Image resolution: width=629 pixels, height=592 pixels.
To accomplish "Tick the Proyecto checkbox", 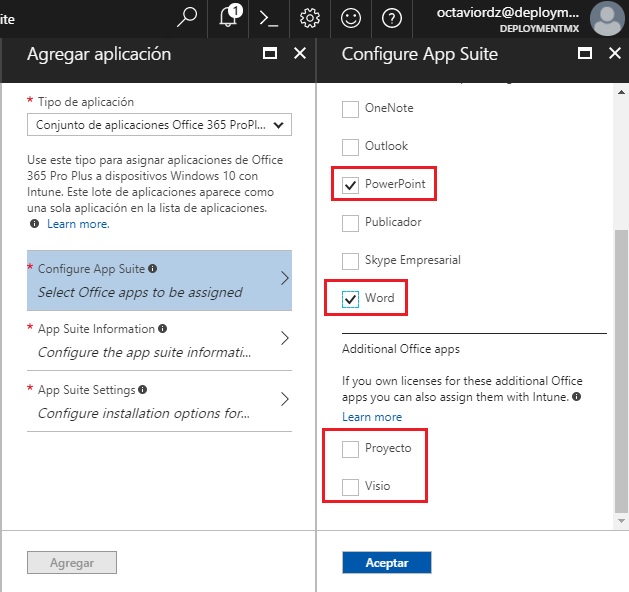I will (351, 449).
